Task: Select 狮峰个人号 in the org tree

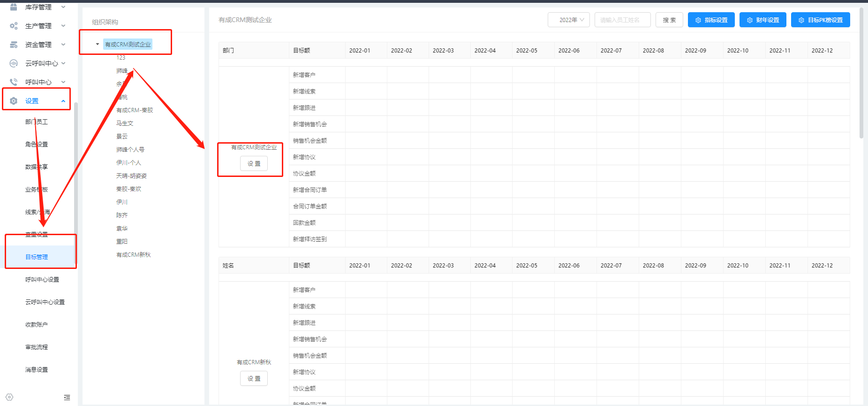Action: 130,150
